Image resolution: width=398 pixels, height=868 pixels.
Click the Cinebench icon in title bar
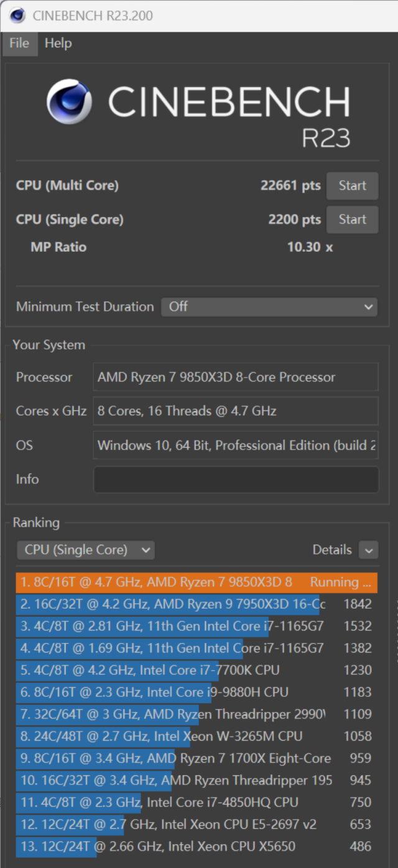tap(17, 15)
